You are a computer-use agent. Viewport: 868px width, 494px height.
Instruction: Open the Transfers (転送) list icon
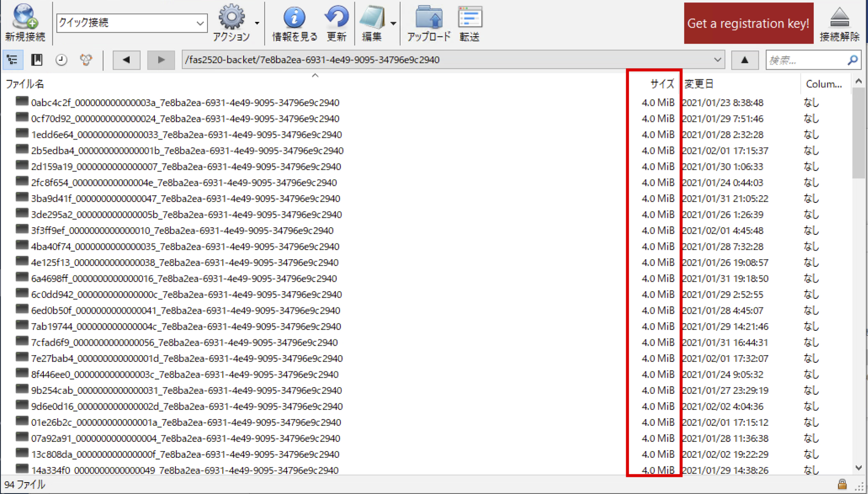[470, 17]
